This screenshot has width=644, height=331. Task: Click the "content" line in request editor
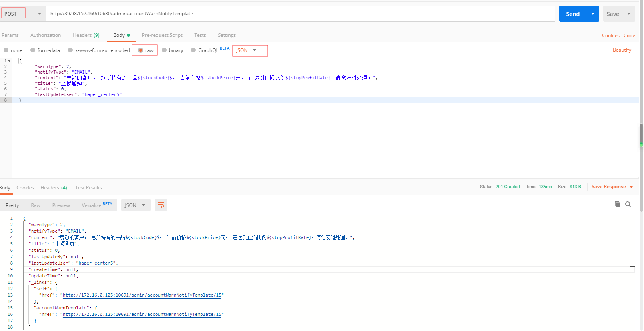[x=206, y=78]
